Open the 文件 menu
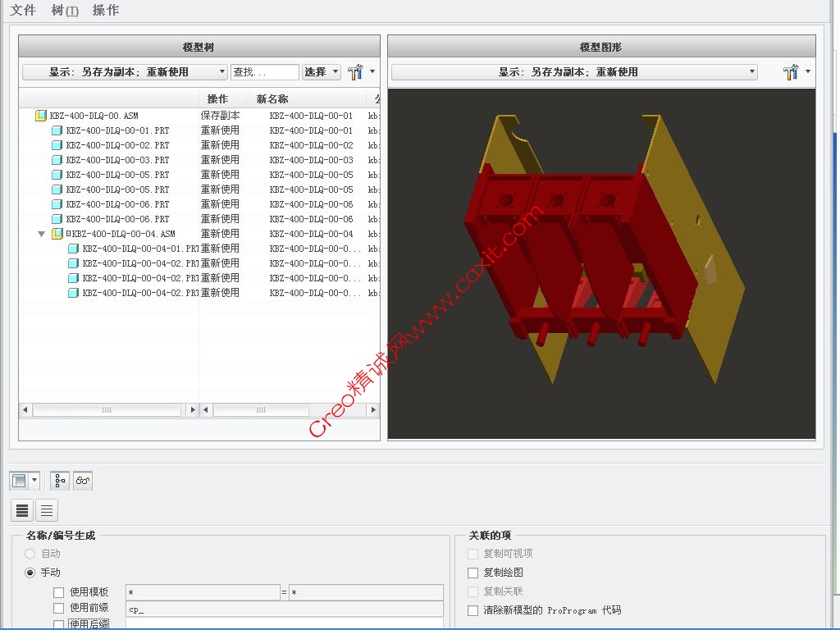 pyautogui.click(x=23, y=10)
